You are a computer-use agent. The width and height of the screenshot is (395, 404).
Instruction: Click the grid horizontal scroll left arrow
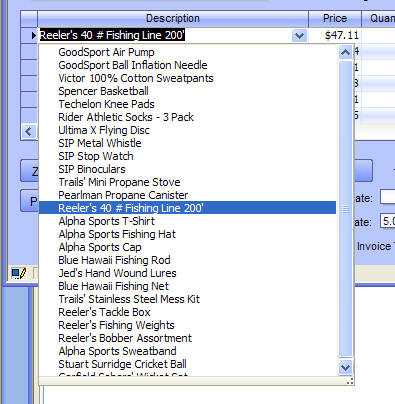pos(28,131)
